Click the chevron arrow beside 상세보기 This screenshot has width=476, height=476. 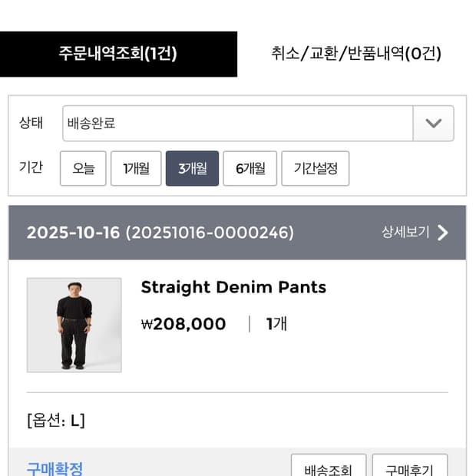[x=442, y=233]
